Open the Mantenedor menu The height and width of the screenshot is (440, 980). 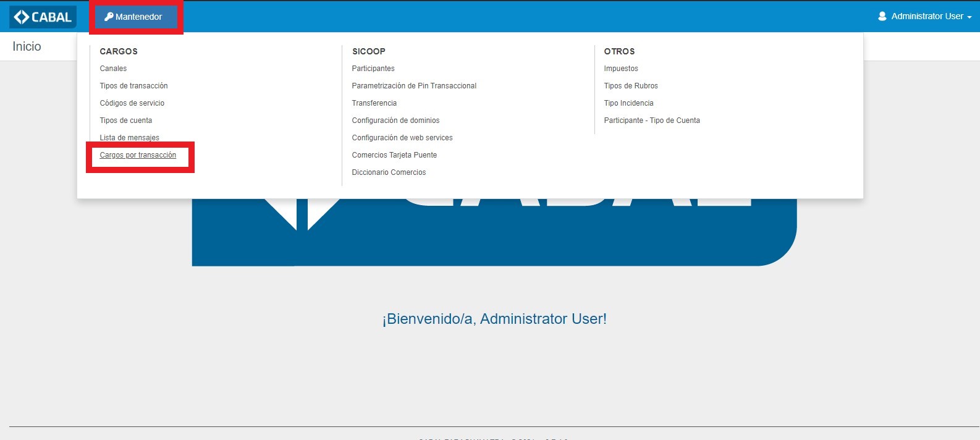pyautogui.click(x=137, y=17)
